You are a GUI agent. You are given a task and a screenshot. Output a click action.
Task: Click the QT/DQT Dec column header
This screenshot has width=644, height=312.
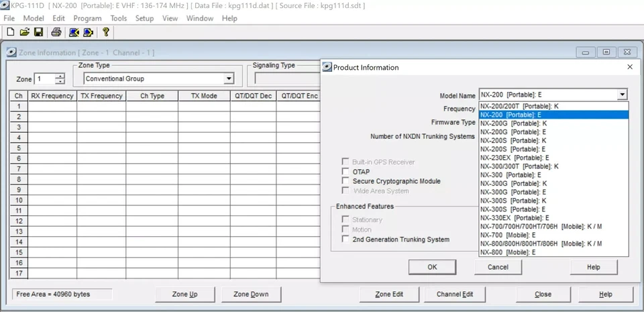click(x=254, y=96)
